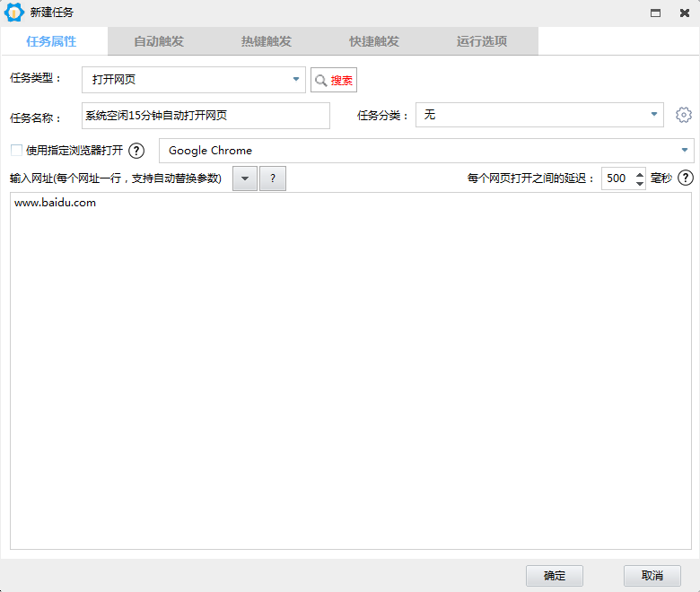Increase the delay value with up arrow

point(639,173)
